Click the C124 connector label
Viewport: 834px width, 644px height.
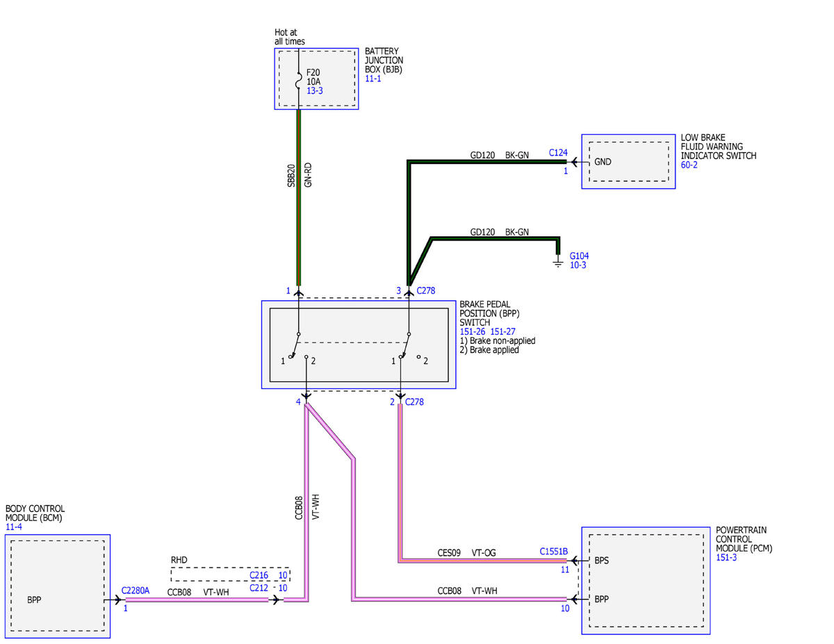pyautogui.click(x=558, y=152)
